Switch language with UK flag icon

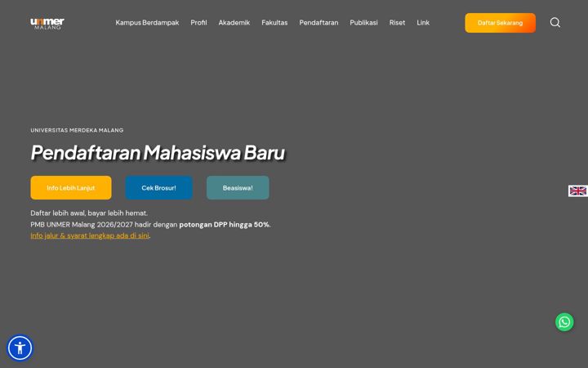click(x=578, y=191)
